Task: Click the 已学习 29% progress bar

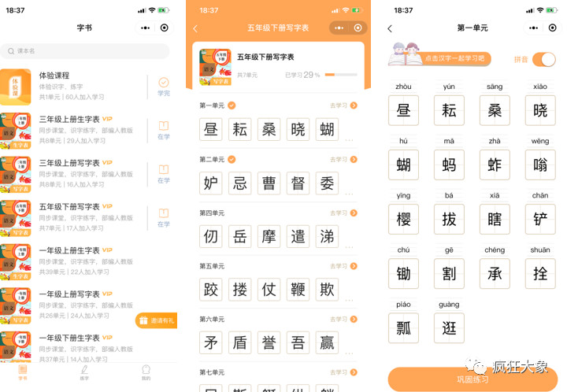Action: click(341, 75)
